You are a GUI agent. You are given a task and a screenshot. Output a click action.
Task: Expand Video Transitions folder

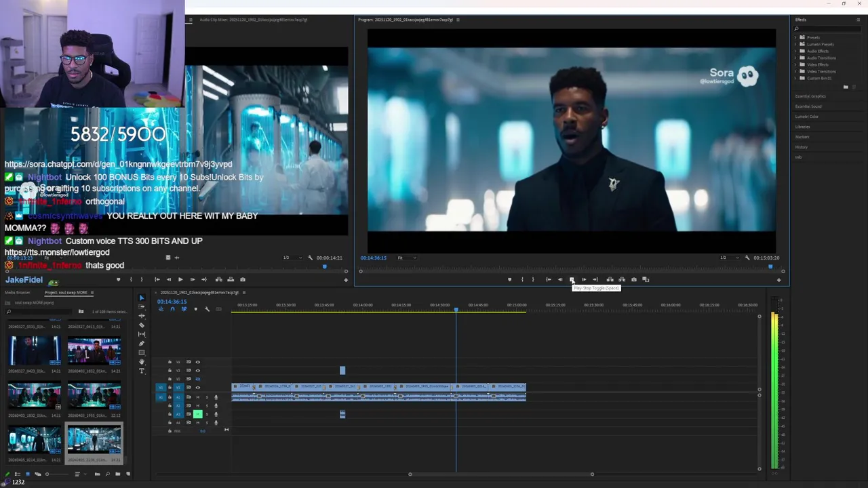[795, 71]
